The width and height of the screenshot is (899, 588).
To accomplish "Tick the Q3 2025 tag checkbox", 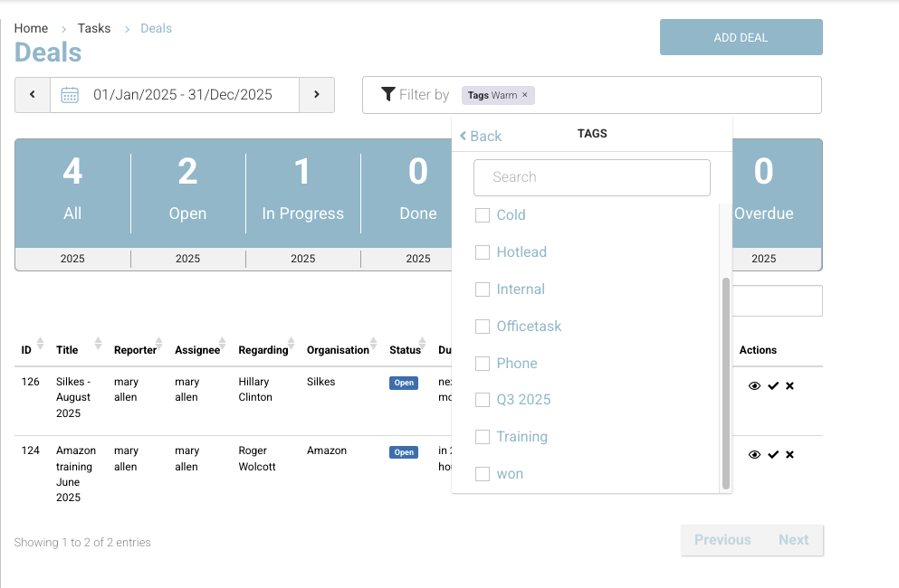I will coord(483,400).
